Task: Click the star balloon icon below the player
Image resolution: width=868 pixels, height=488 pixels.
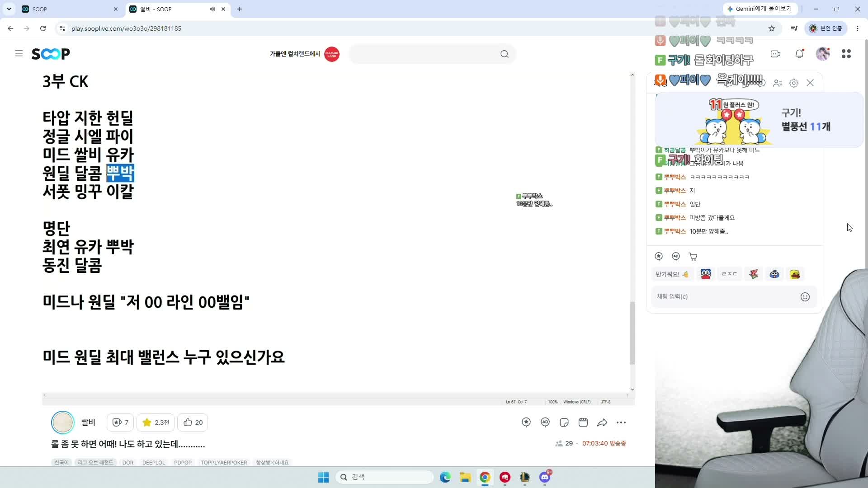Action: (x=526, y=422)
